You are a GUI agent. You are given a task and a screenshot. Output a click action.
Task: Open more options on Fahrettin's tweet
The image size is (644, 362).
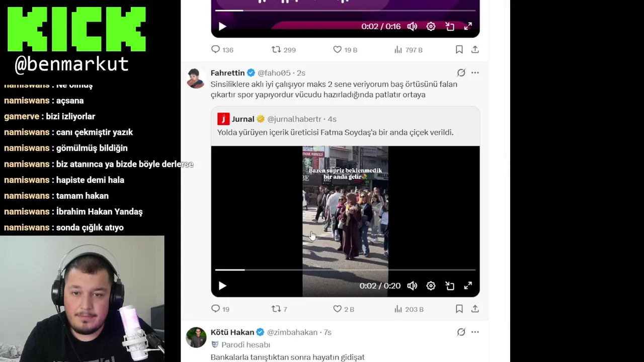coord(475,73)
